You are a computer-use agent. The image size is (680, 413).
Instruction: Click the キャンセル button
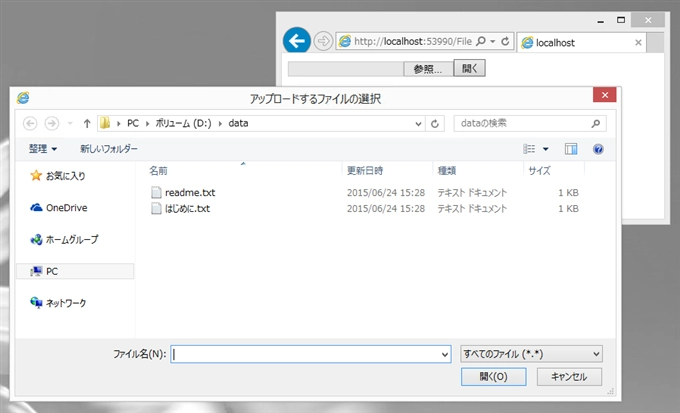click(569, 377)
